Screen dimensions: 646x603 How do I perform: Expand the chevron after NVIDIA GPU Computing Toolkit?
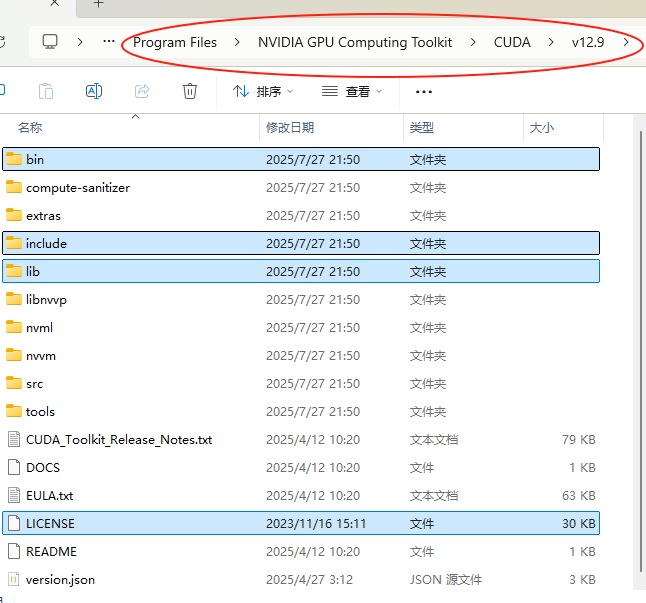point(473,42)
